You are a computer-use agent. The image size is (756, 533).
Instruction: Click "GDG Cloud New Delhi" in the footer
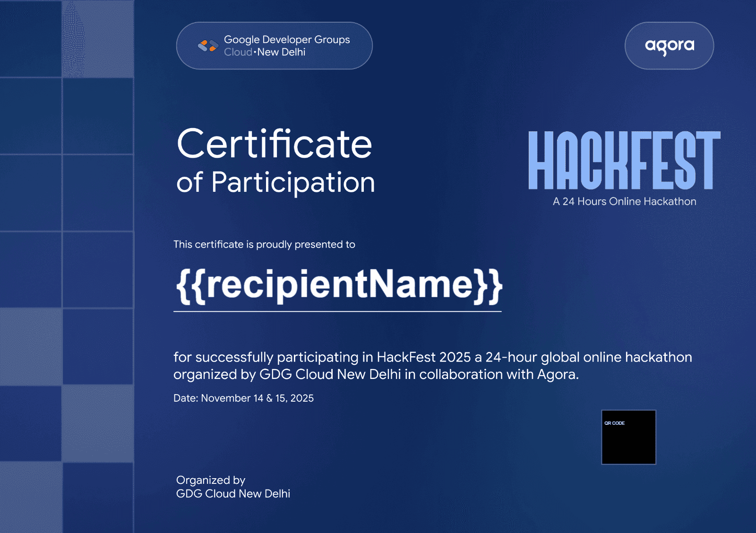tap(233, 494)
